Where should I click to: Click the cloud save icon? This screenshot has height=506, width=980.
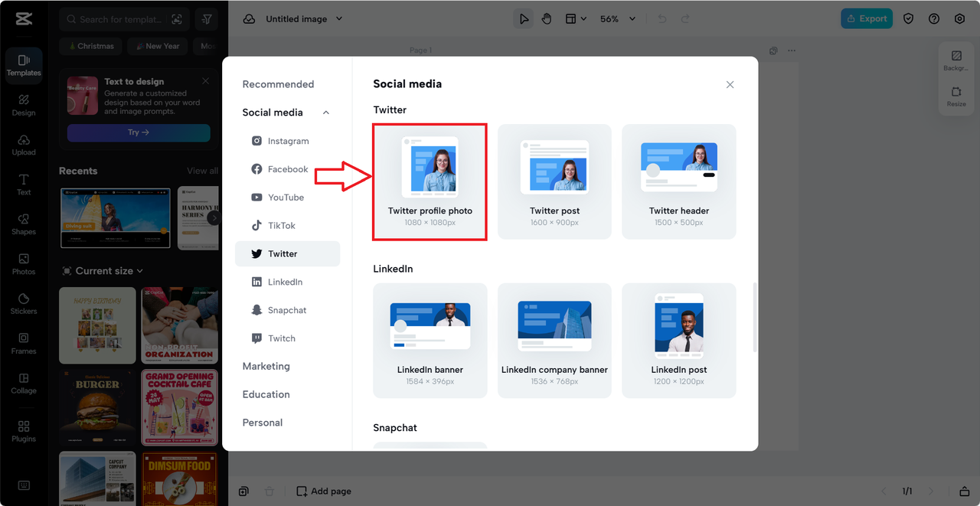click(249, 19)
